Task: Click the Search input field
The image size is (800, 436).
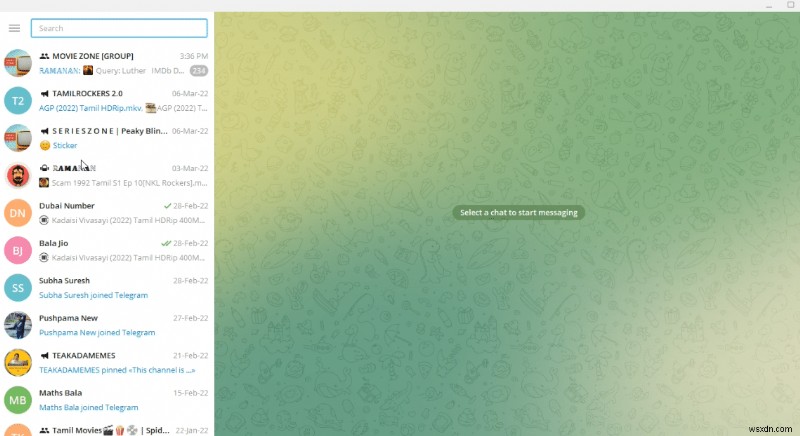Action: tap(119, 28)
